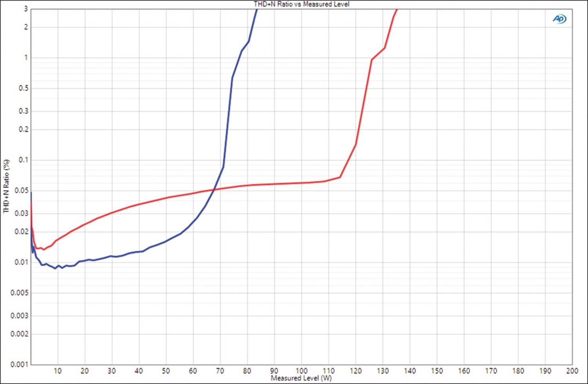This screenshot has width=588, height=384.
Task: Click the x-axis value 180
Action: pos(518,371)
